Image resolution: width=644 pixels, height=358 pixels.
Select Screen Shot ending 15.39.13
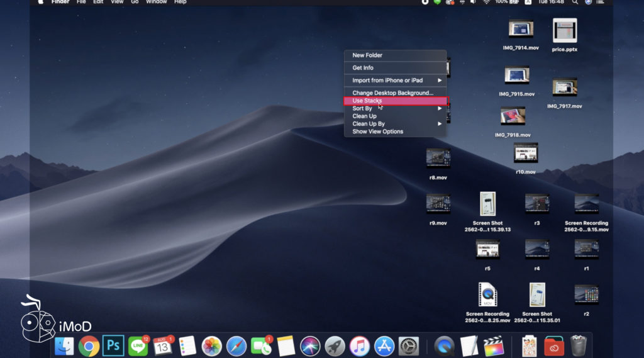487,204
